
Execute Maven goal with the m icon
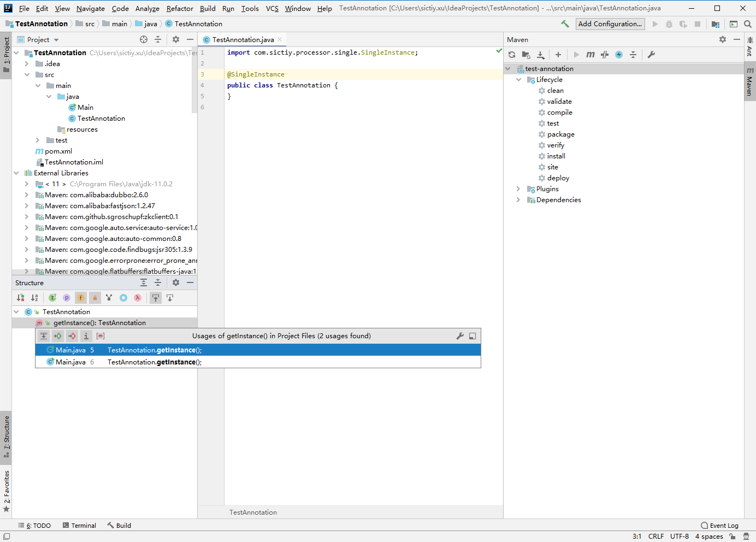click(590, 55)
